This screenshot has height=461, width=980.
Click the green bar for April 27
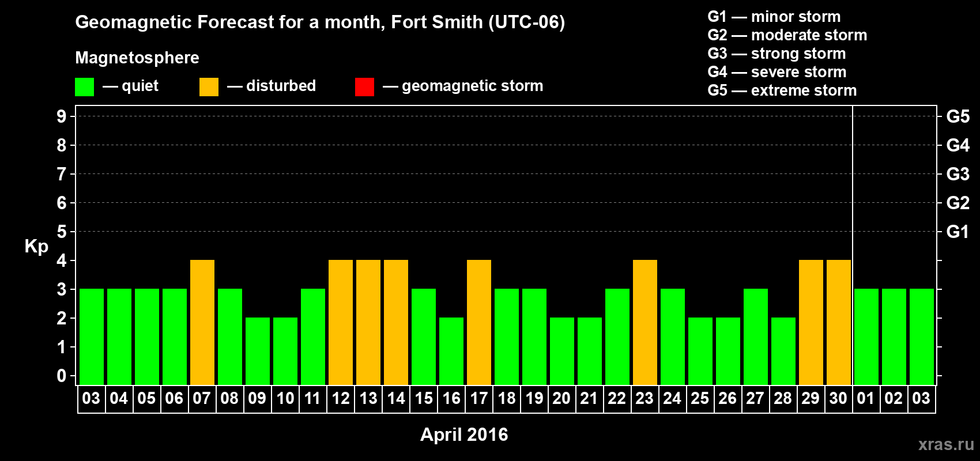click(x=756, y=337)
